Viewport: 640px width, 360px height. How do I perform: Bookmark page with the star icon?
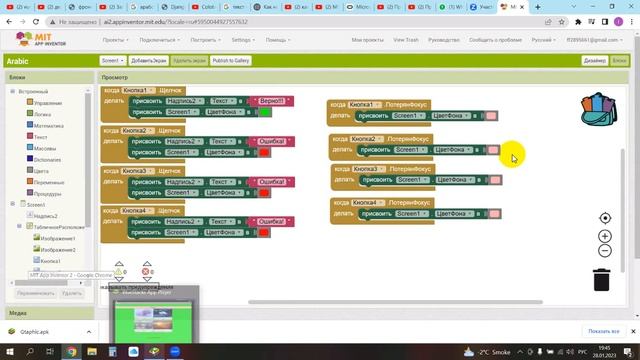[562, 22]
